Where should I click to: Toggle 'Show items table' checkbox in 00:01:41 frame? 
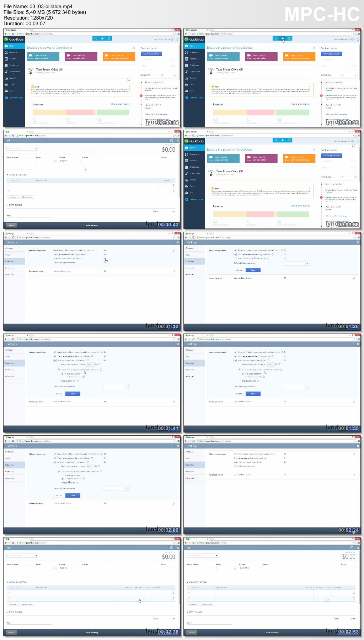point(55,352)
